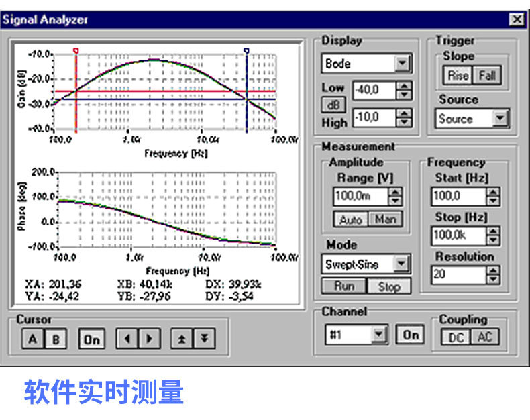Select the red cursor A marker handle
Image resolution: width=530 pixels, height=420 pixels.
pyautogui.click(x=76, y=51)
